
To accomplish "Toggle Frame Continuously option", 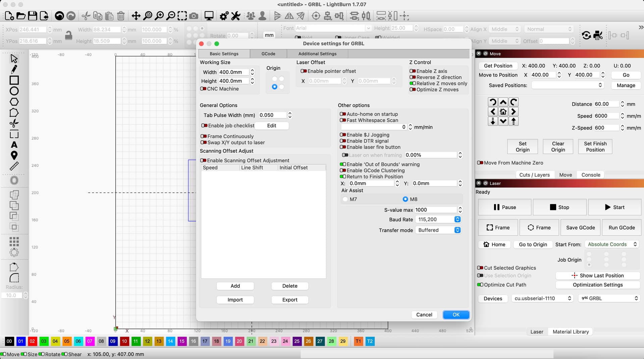I will 204,136.
